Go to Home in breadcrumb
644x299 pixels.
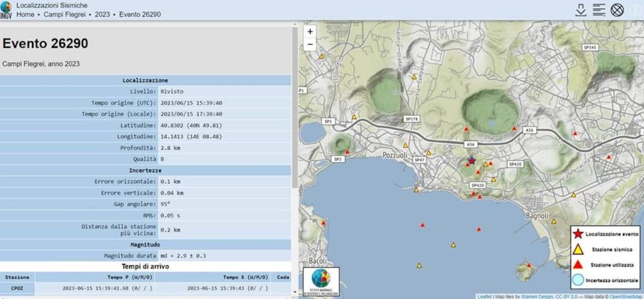click(25, 14)
